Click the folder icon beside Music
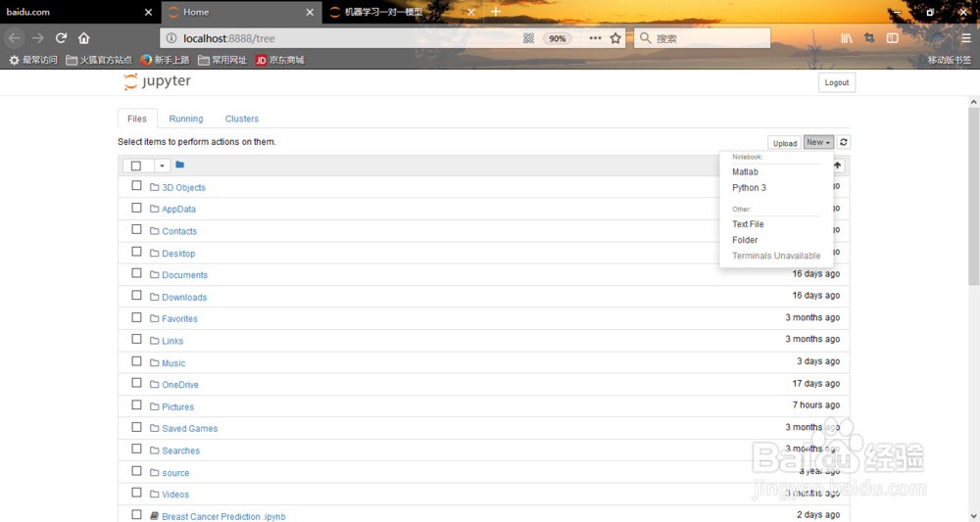The width and height of the screenshot is (980, 522). click(x=155, y=362)
